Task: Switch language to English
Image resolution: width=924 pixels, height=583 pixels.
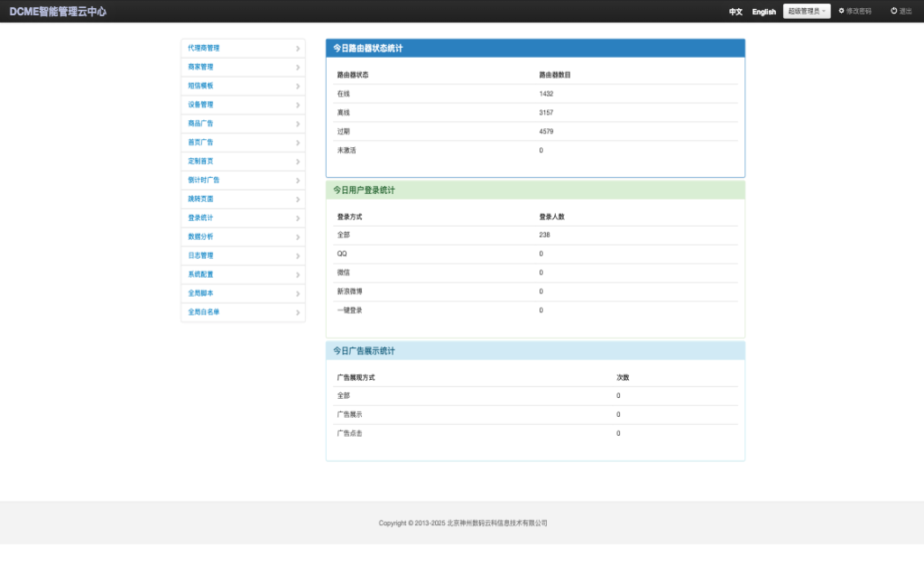Action: point(763,12)
